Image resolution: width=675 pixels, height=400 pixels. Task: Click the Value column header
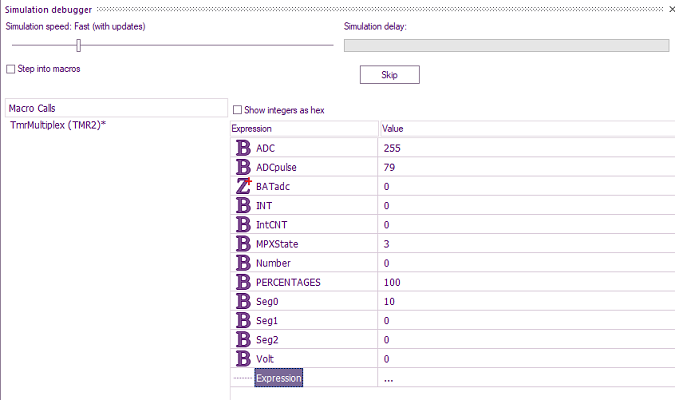(527, 128)
